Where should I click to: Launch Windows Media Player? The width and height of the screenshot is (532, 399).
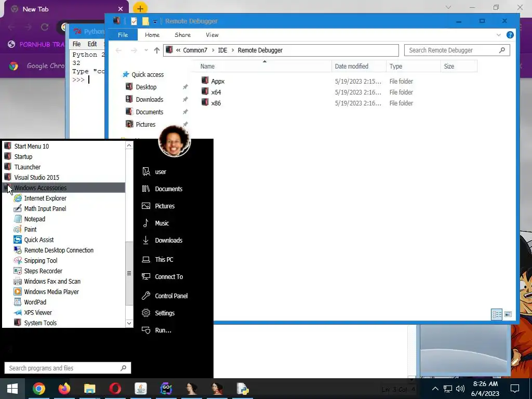pyautogui.click(x=51, y=292)
